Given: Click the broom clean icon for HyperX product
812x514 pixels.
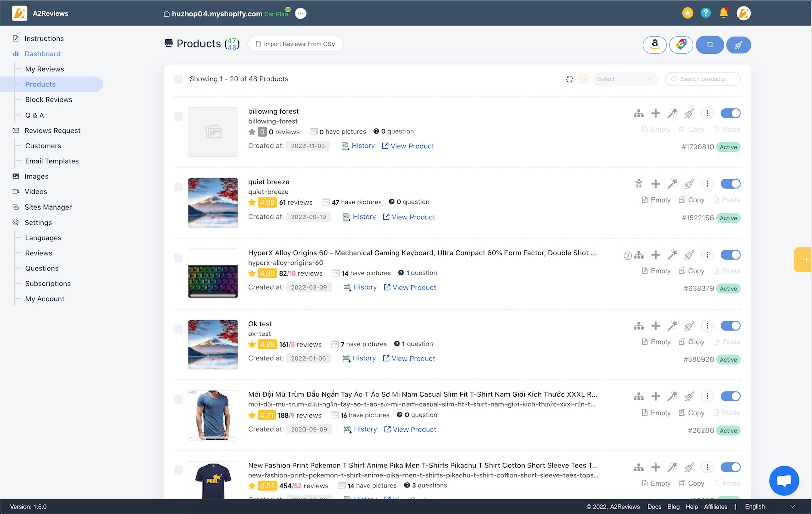Looking at the screenshot, I should [689, 255].
